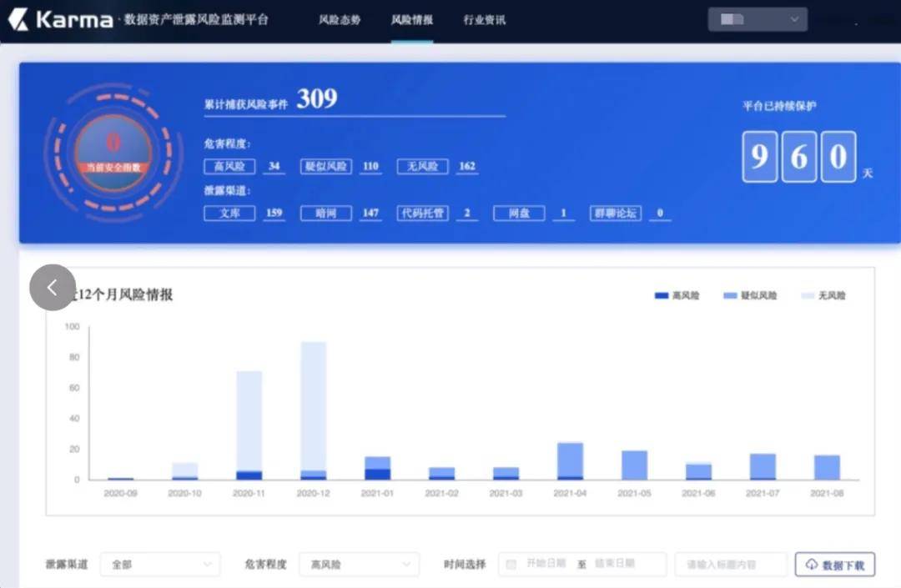This screenshot has width=901, height=588.
Task: Click the Karma logo icon
Action: click(x=18, y=19)
